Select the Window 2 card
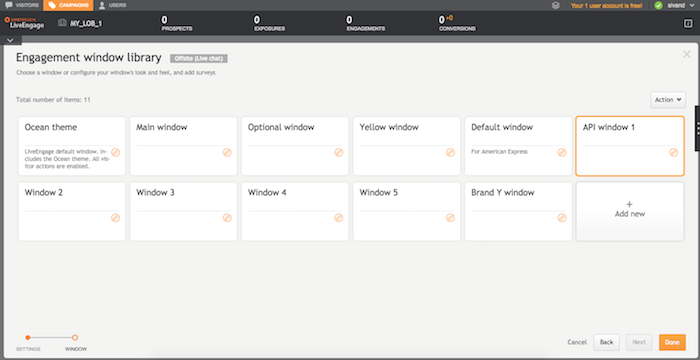700x360 pixels. click(72, 211)
